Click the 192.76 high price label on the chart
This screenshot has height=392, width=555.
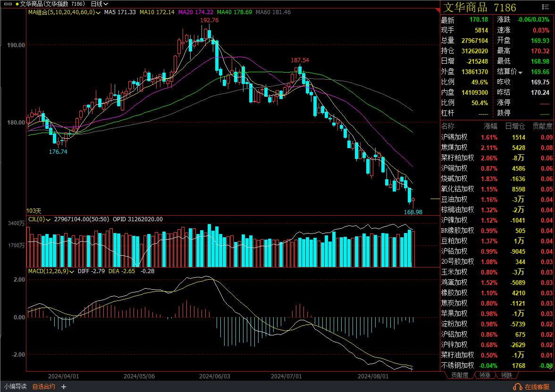click(210, 20)
